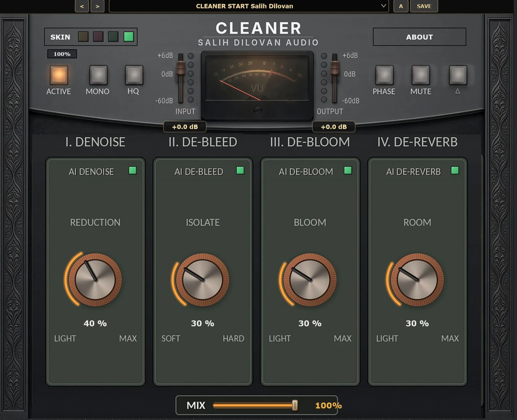Click the output +0.0 dB value field

click(334, 127)
